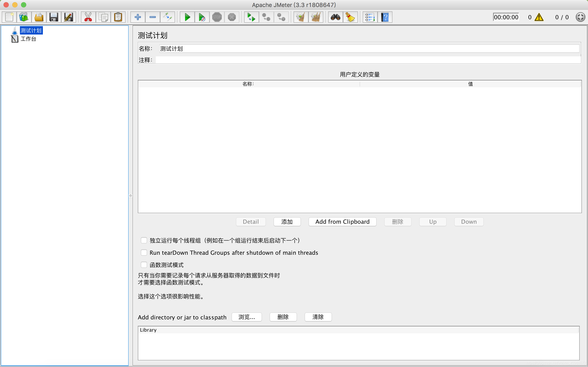The image size is (588, 367).
Task: Click the Stop test execution icon
Action: pos(217,17)
